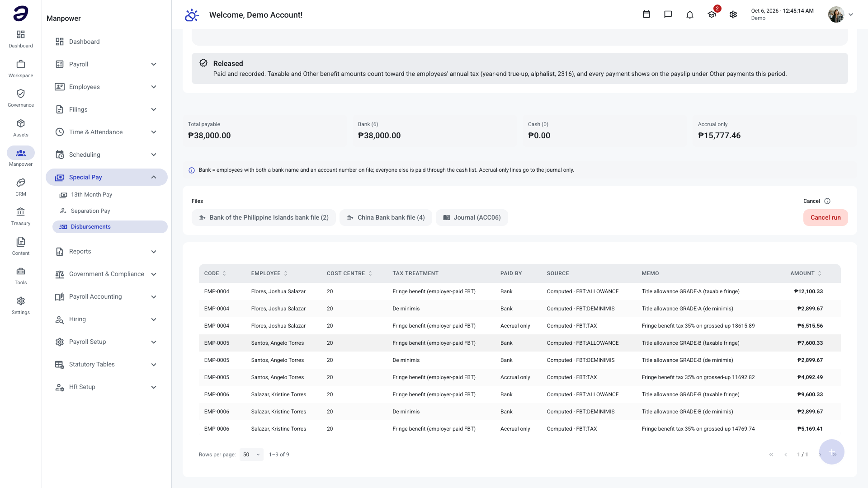Select 13th Month Pay submenu item
The height and width of the screenshot is (488, 868).
[x=110, y=195]
